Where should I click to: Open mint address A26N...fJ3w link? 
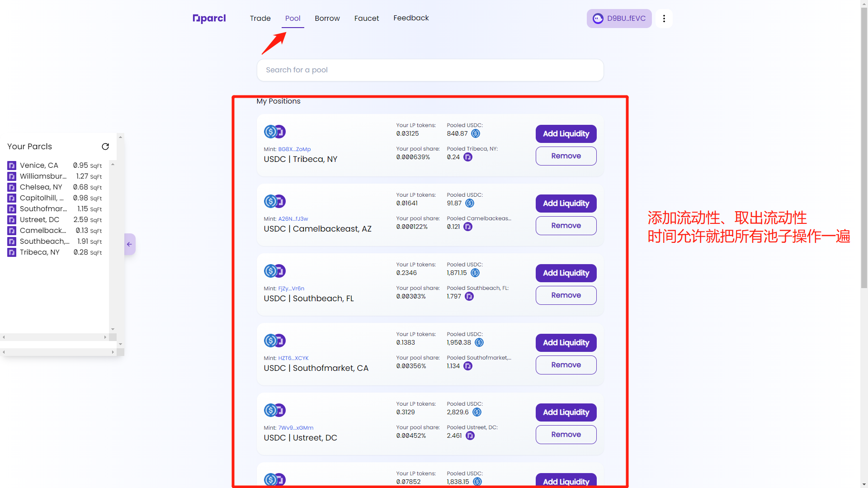coord(293,219)
